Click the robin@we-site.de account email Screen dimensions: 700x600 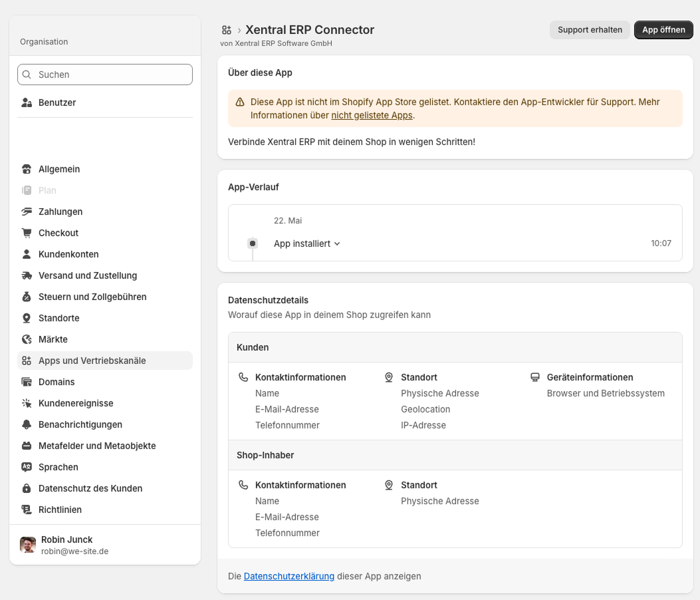coord(74,551)
